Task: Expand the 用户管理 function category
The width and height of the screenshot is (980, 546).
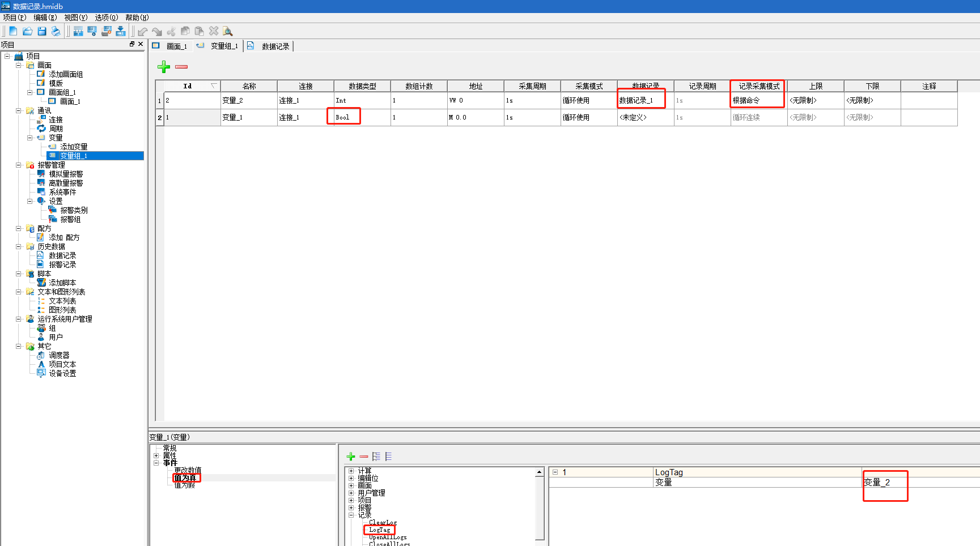Action: coord(351,493)
